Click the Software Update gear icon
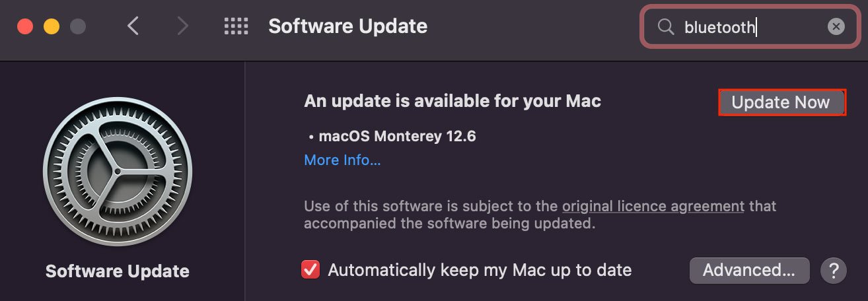 pyautogui.click(x=118, y=172)
